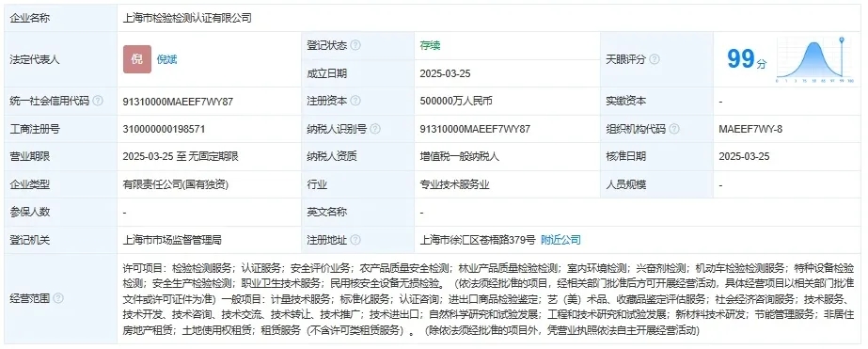
Task: Open help icon next to 纳税人识别号
Action: (375, 129)
